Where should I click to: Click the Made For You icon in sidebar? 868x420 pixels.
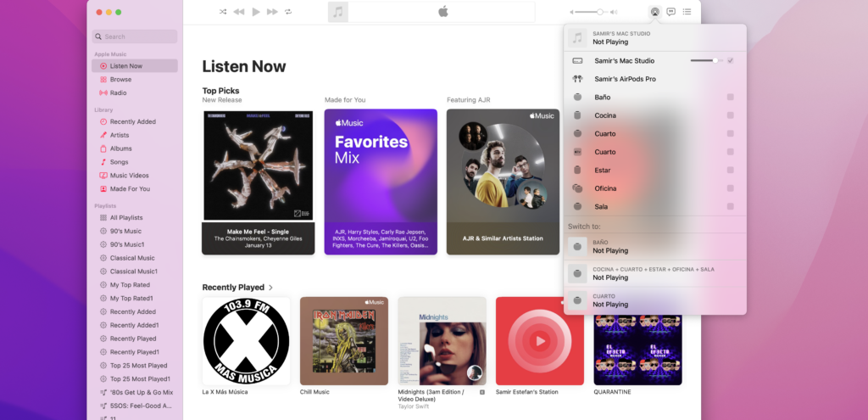point(103,188)
